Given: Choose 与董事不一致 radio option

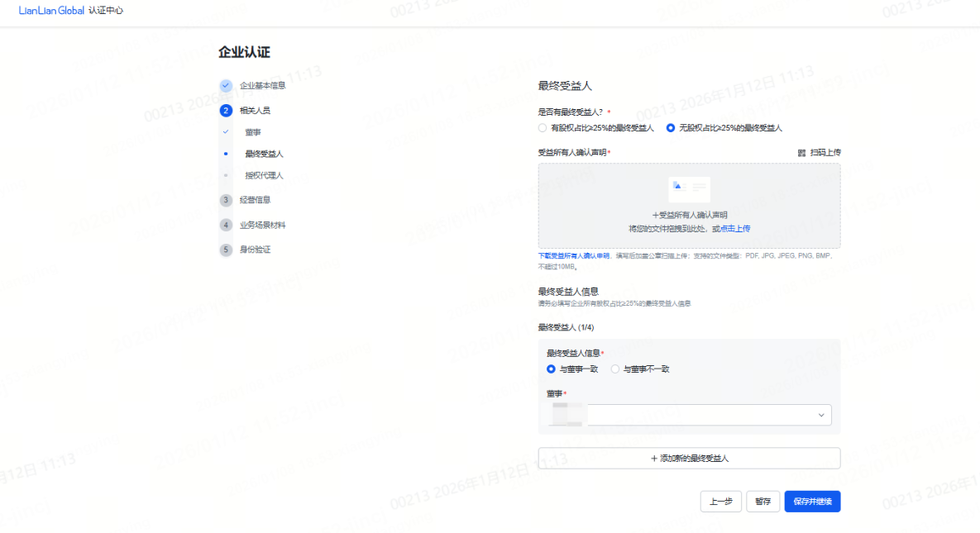Looking at the screenshot, I should tap(615, 369).
